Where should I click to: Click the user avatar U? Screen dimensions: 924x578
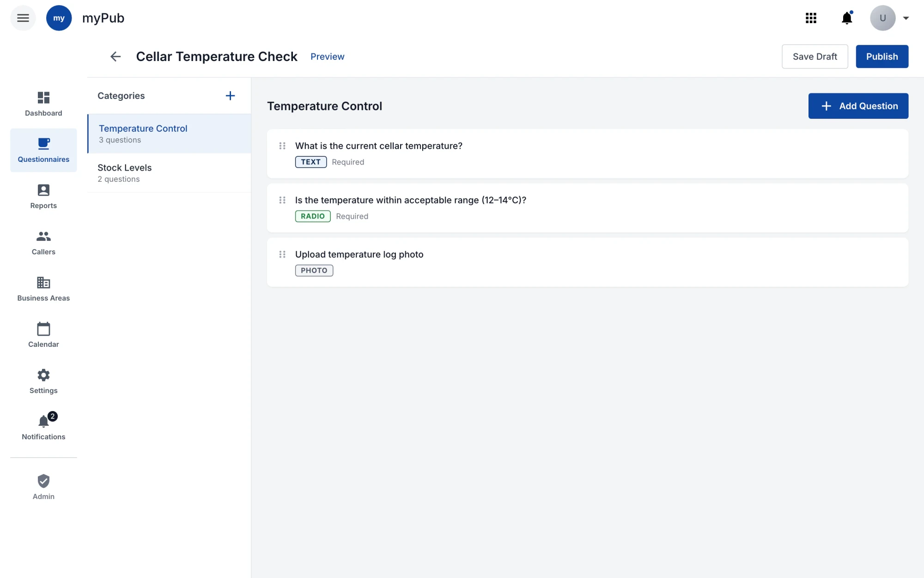882,18
